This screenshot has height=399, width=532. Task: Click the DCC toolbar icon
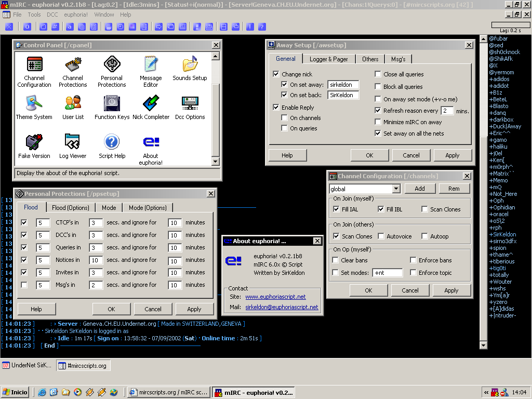point(182,27)
